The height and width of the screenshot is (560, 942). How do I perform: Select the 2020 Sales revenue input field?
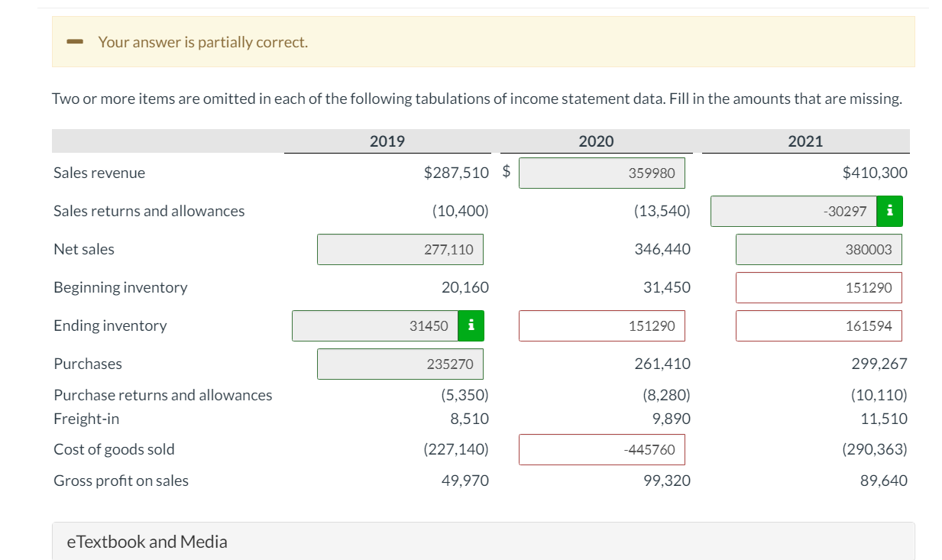click(x=602, y=173)
